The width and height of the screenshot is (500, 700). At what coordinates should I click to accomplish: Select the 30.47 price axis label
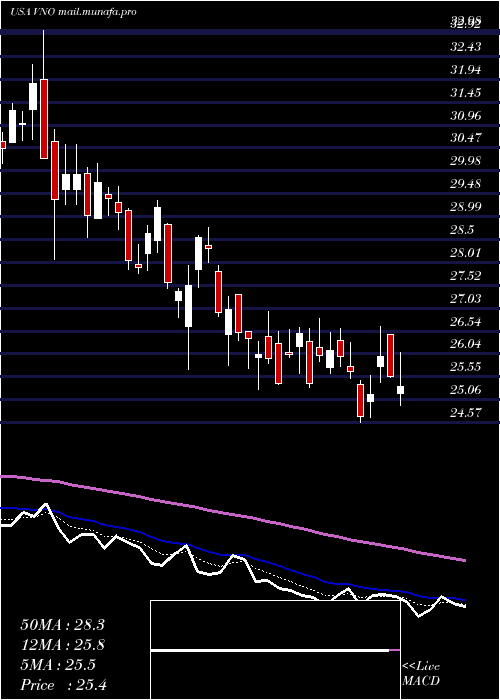pyautogui.click(x=466, y=138)
